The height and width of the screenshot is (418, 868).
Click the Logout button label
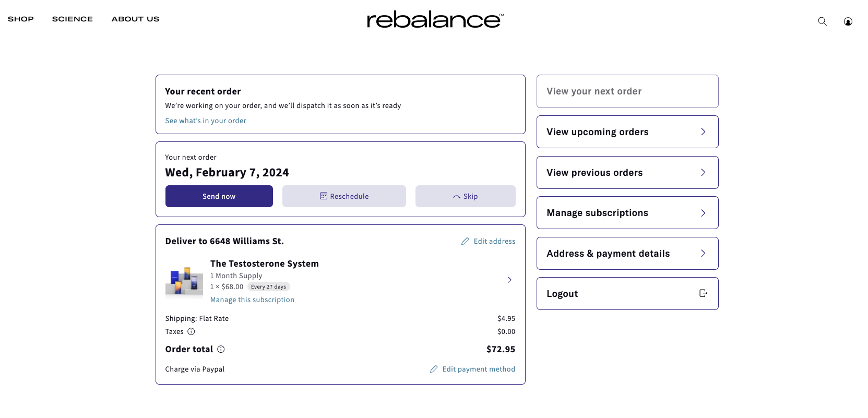tap(562, 294)
